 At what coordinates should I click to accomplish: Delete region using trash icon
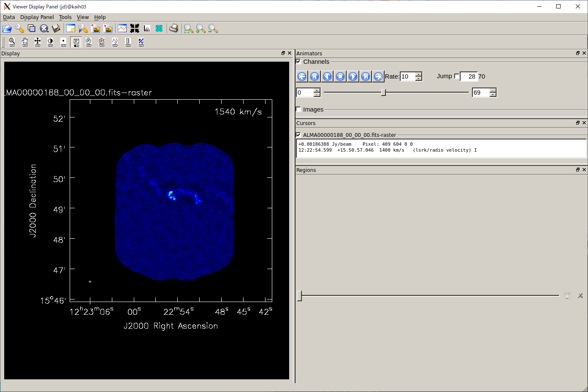567,296
